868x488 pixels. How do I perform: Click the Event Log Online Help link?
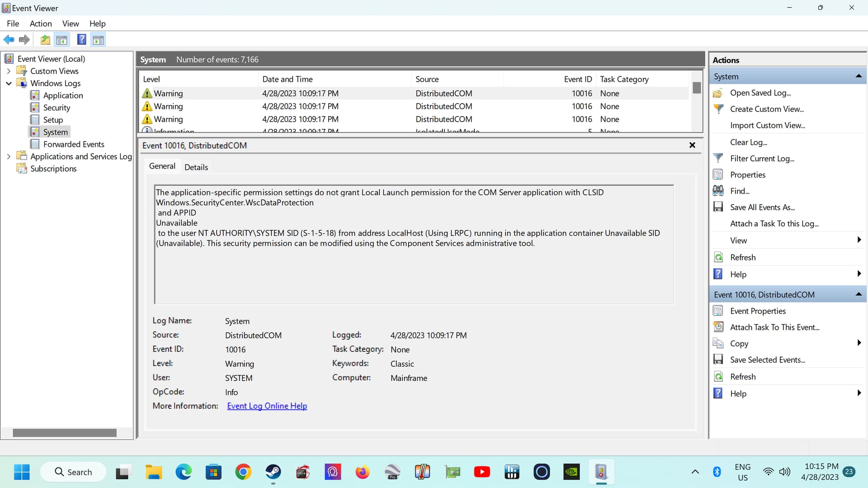[x=267, y=406]
